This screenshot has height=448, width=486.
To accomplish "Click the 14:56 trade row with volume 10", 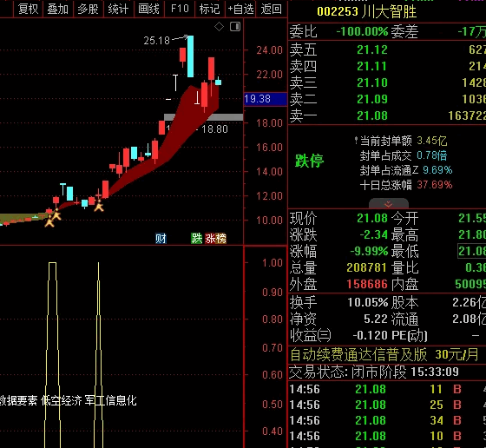I will tap(387, 436).
